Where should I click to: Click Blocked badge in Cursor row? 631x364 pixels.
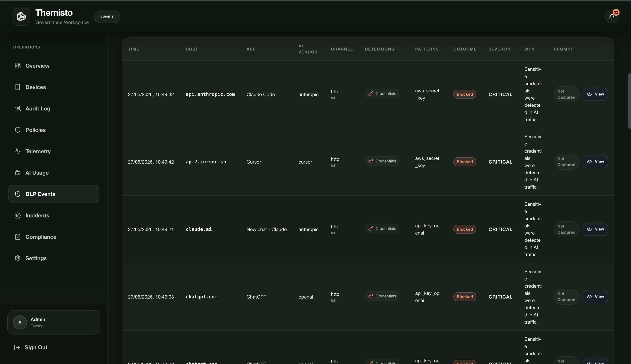[x=465, y=162]
